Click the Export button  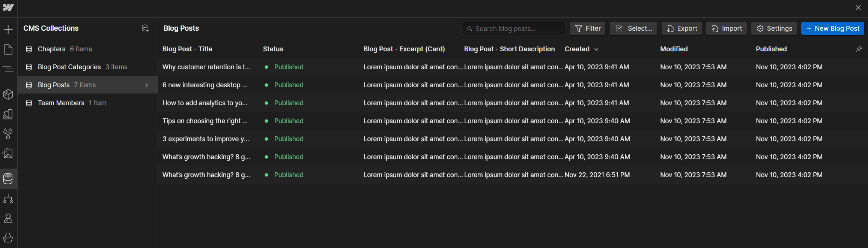(x=681, y=28)
